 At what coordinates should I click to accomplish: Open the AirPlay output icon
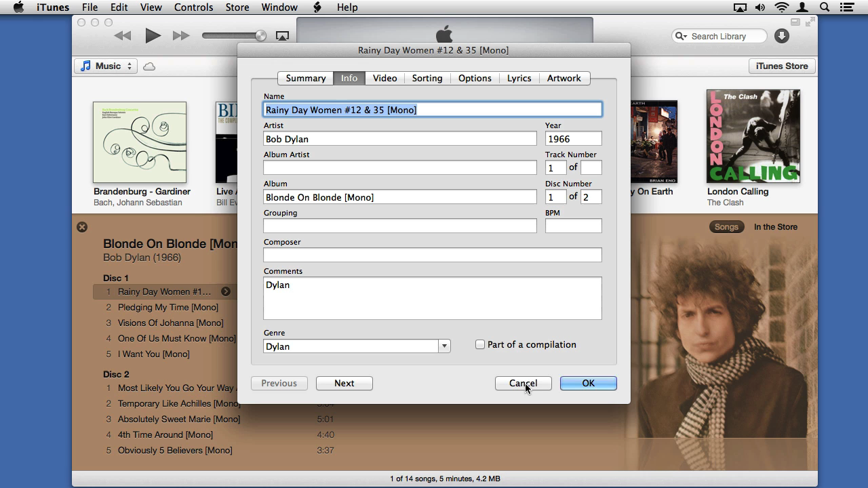[283, 36]
